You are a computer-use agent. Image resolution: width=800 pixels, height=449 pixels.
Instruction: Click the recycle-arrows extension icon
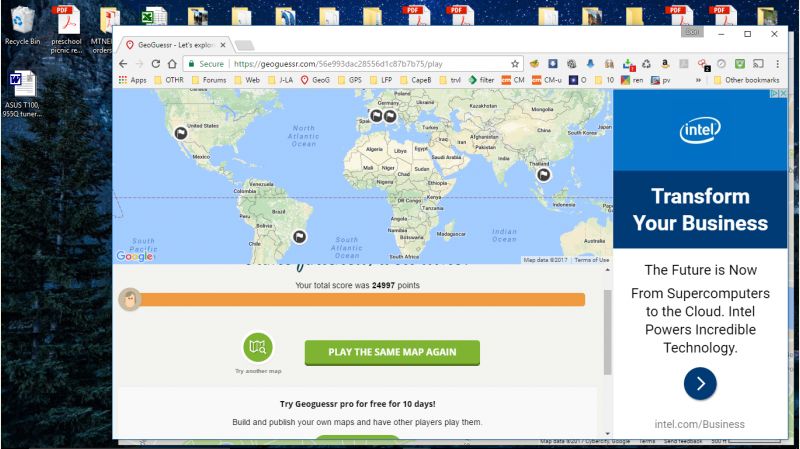646,64
